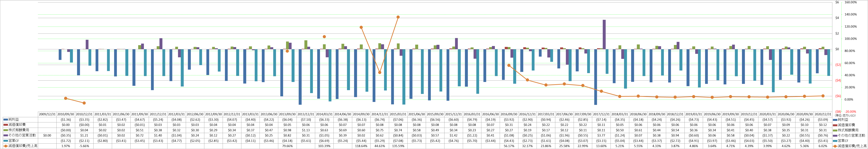Click the $1.13 株式報酬費用 cell for 2013/12/31
The width and height of the screenshot is (868, 149).
click(x=306, y=130)
